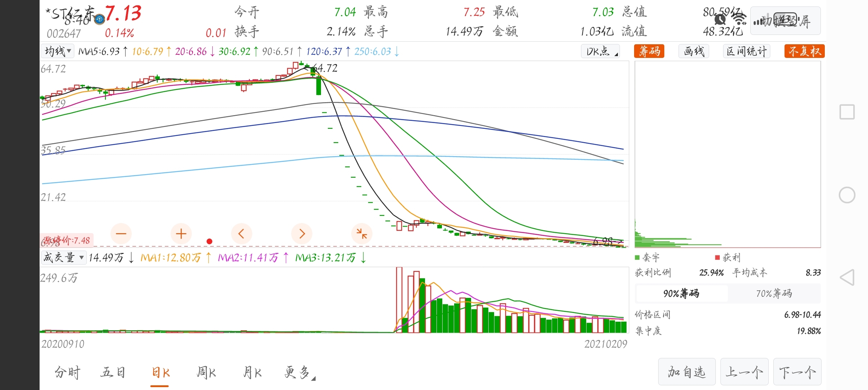Viewport: 868px width, 390px height.
Task: Tap the collapse arrows chart icon
Action: [361, 234]
